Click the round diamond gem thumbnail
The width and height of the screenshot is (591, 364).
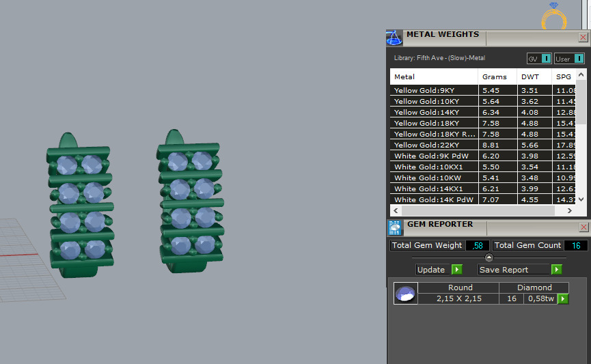[x=406, y=293]
